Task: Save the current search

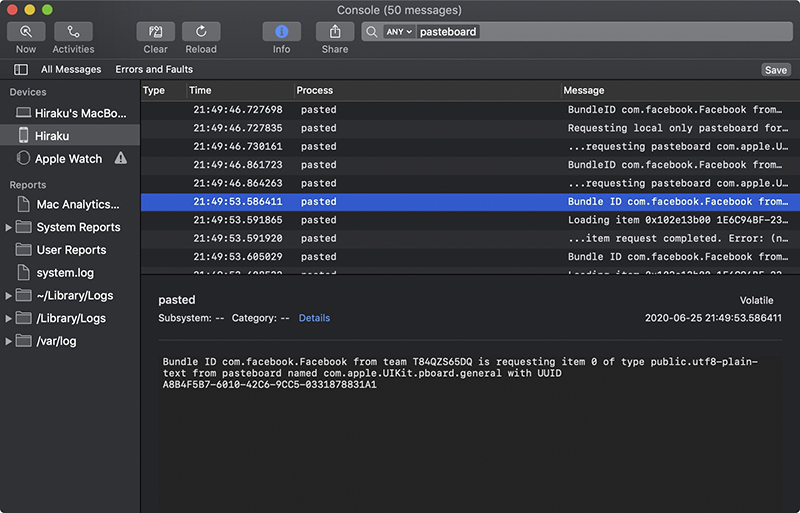Action: click(x=776, y=70)
